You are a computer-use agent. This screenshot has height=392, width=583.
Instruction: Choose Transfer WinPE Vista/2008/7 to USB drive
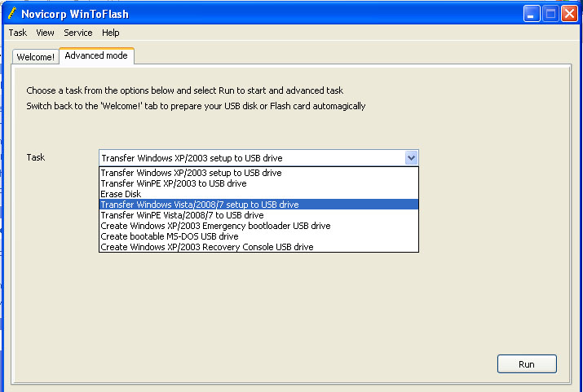tap(258, 215)
